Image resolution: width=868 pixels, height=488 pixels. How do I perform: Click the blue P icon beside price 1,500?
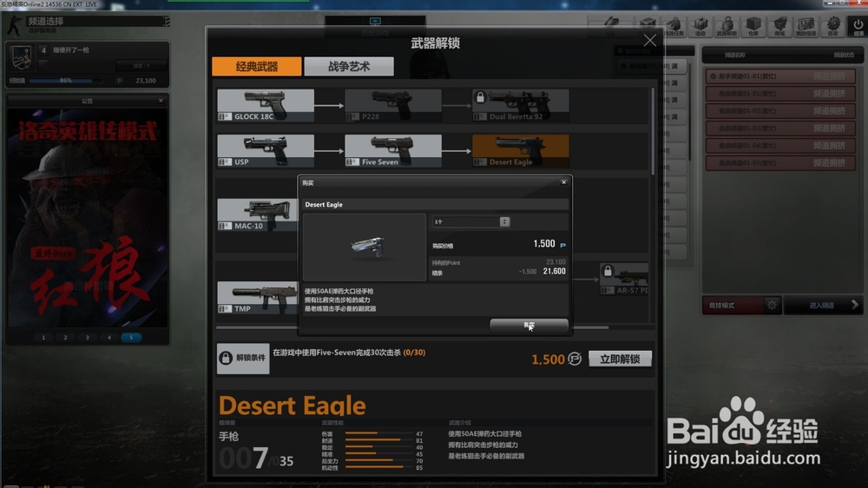point(563,245)
